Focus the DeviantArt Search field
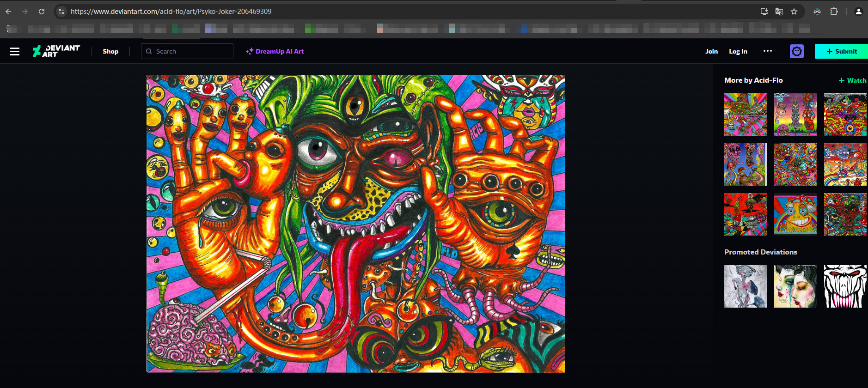Image resolution: width=868 pixels, height=388 pixels. pos(187,51)
